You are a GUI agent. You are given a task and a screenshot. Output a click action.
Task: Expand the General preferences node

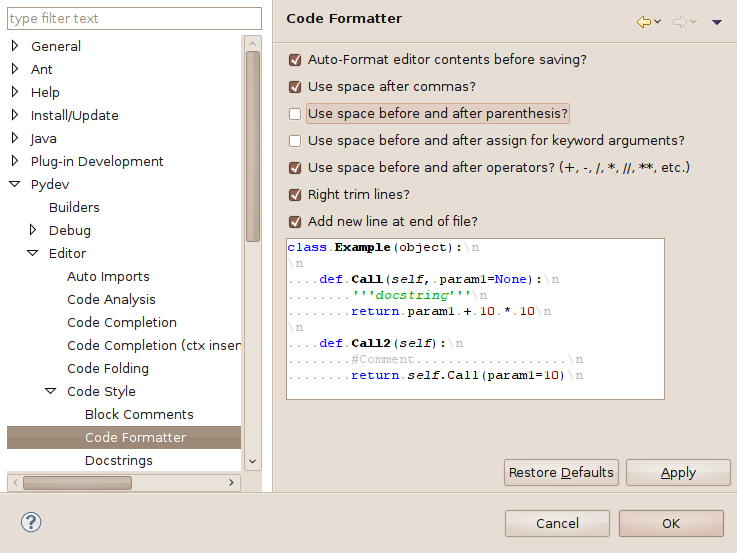pos(15,46)
